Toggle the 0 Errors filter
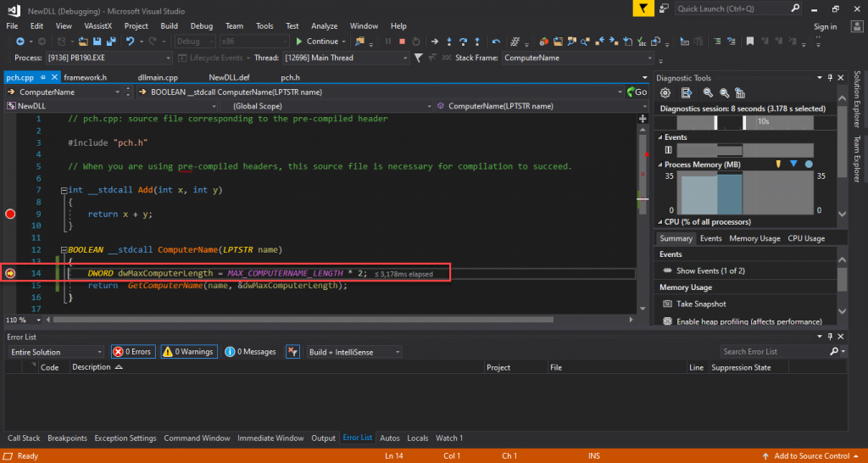868x463 pixels. pos(134,351)
